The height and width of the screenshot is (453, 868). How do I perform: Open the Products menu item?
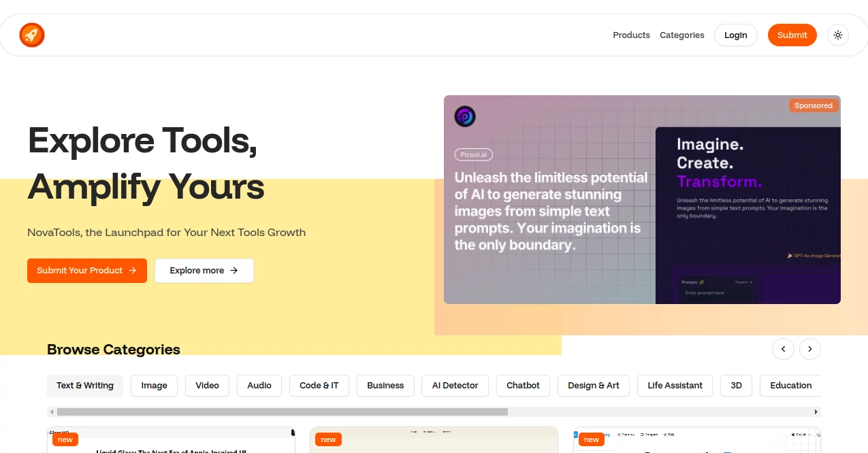[630, 35]
